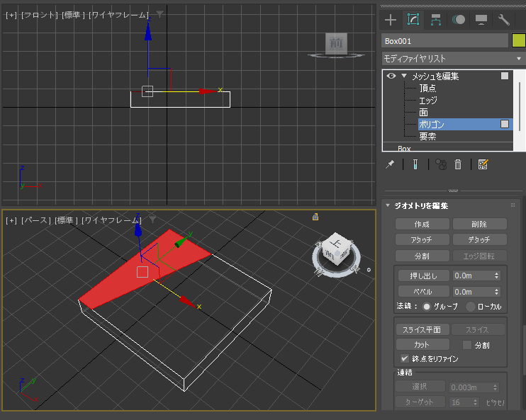Click the 作成 button
526x420 pixels.
click(x=422, y=224)
